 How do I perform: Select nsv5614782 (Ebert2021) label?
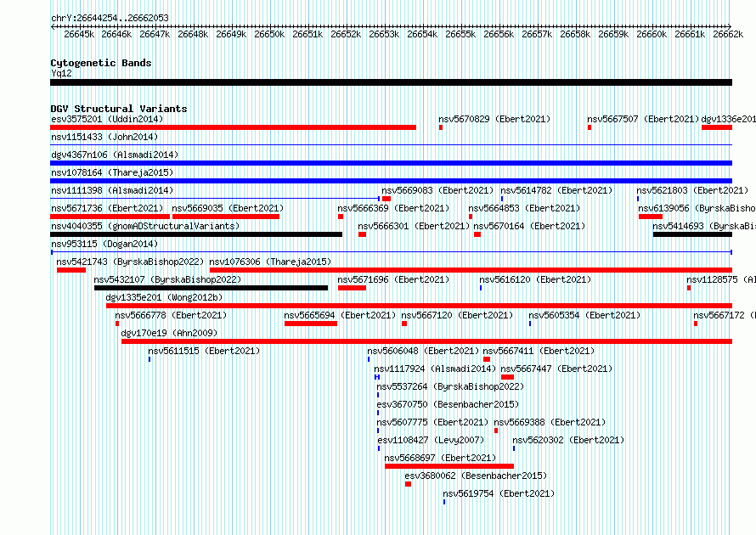(556, 190)
